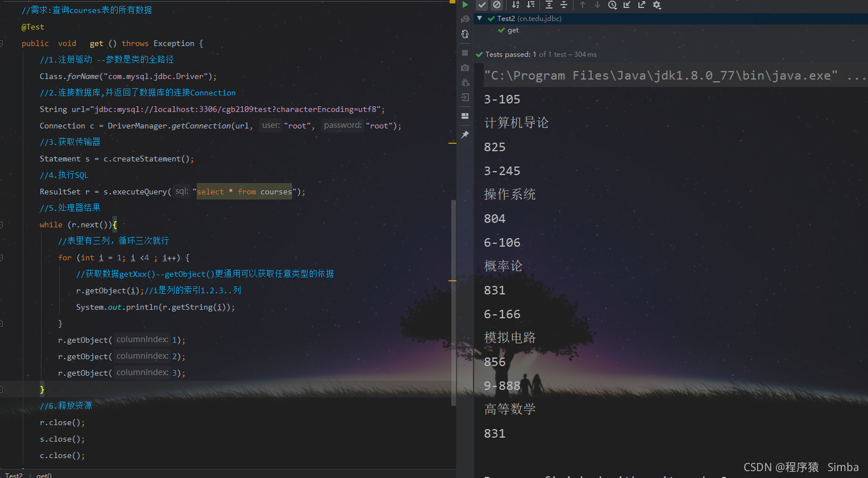Sort test results by duration

[531, 5]
